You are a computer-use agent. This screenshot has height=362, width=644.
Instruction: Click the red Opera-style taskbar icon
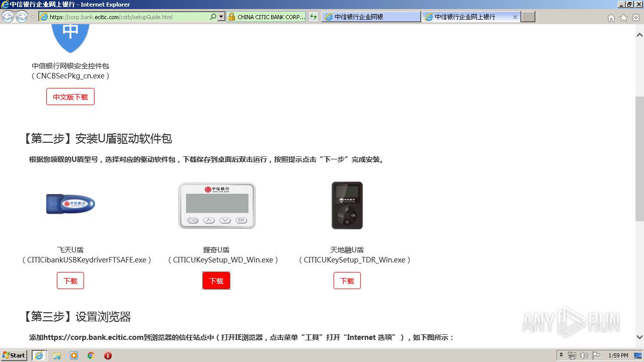(108, 355)
